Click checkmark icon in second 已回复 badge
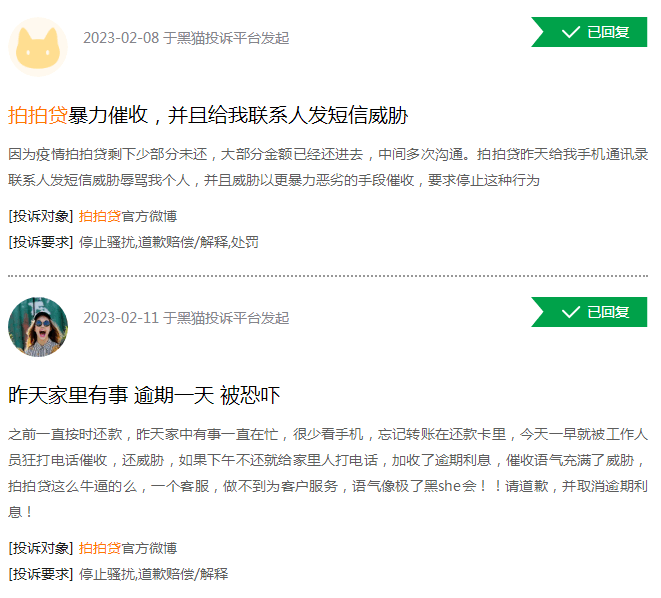The height and width of the screenshot is (598, 661). click(x=571, y=312)
